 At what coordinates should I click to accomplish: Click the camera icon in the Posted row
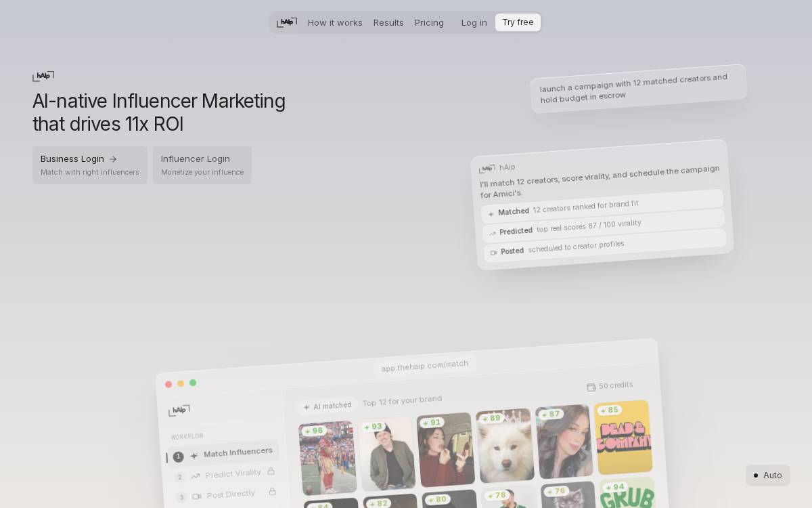click(494, 253)
